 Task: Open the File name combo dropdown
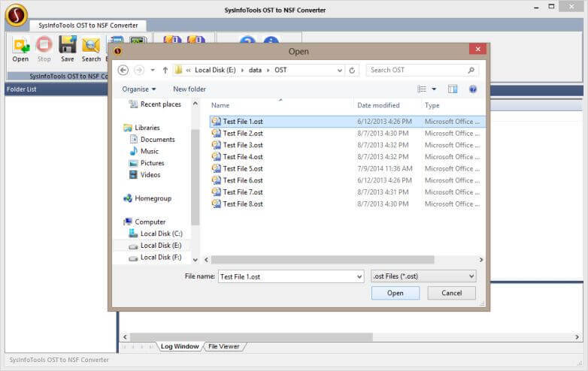point(359,276)
